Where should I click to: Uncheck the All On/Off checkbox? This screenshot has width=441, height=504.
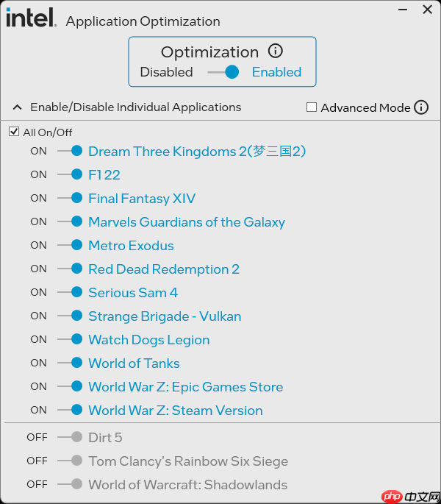coord(14,132)
